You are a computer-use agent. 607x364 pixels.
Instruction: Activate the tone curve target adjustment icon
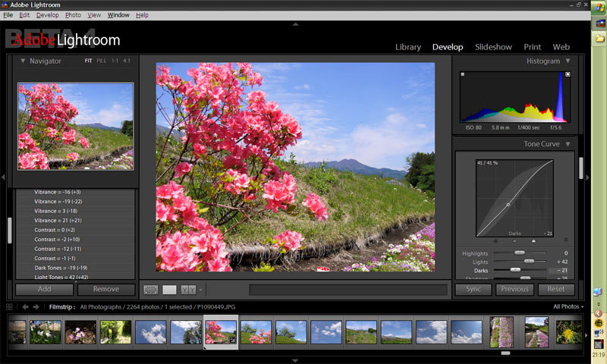(566, 240)
